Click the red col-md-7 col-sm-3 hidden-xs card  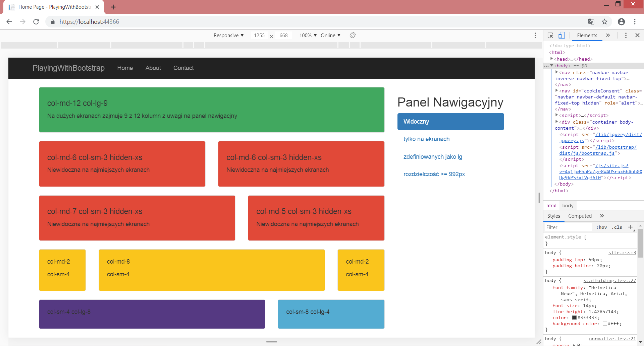point(137,218)
